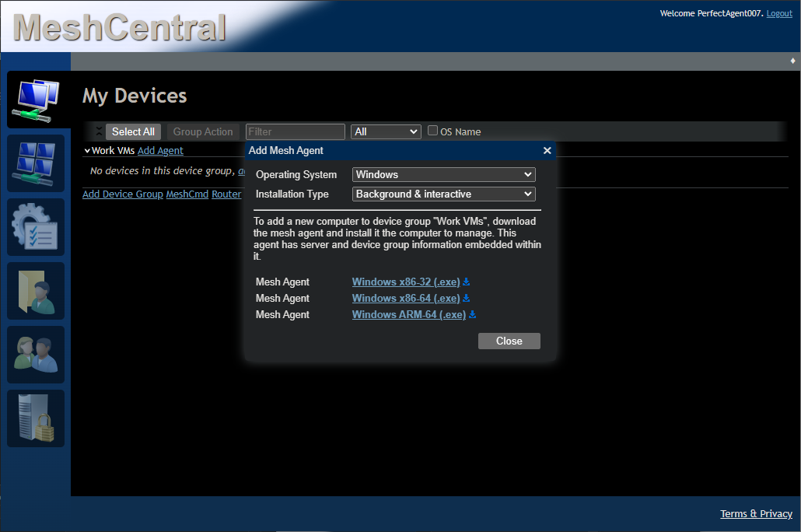
Task: Click the Add Agent link
Action: click(160, 151)
